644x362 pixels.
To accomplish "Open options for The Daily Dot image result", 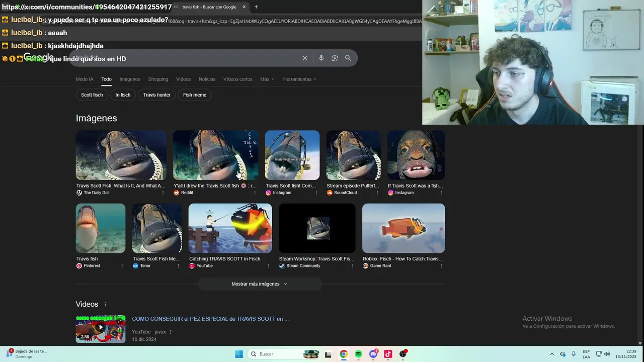I will click(x=163, y=193).
